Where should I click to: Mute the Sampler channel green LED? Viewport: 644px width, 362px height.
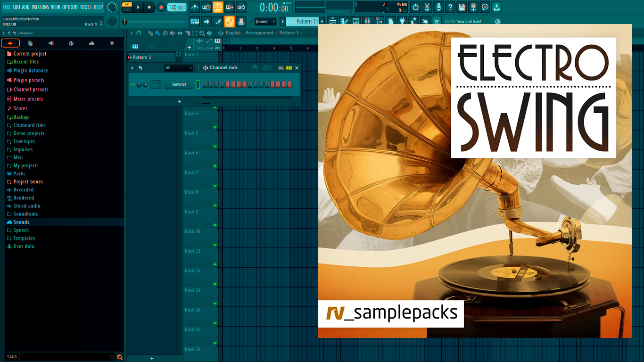pos(133,84)
